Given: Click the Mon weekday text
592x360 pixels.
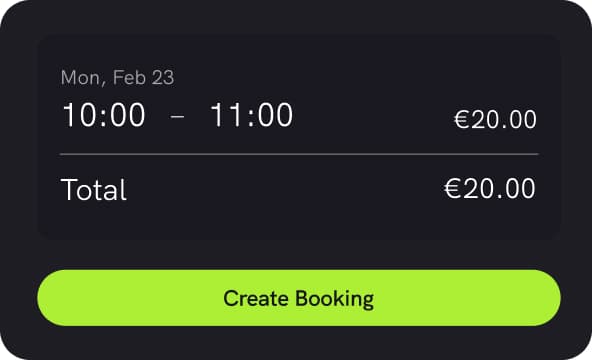Looking at the screenshot, I should [80, 78].
